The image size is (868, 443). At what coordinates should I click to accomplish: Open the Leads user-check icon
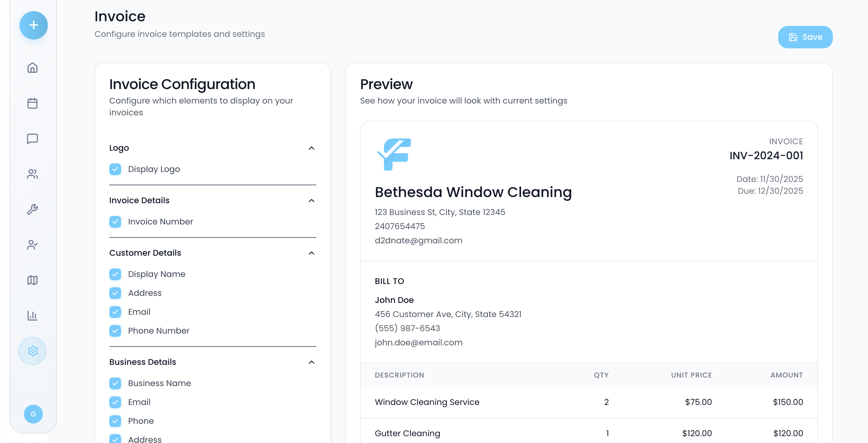click(x=32, y=245)
